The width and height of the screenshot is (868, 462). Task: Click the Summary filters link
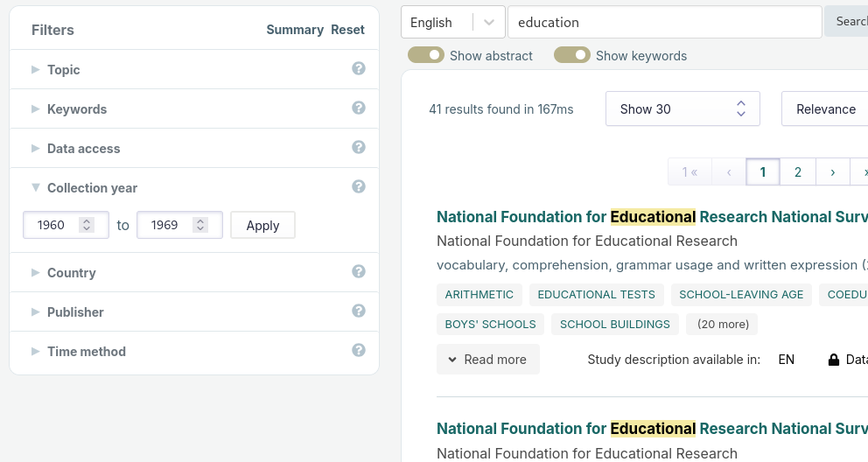click(295, 30)
